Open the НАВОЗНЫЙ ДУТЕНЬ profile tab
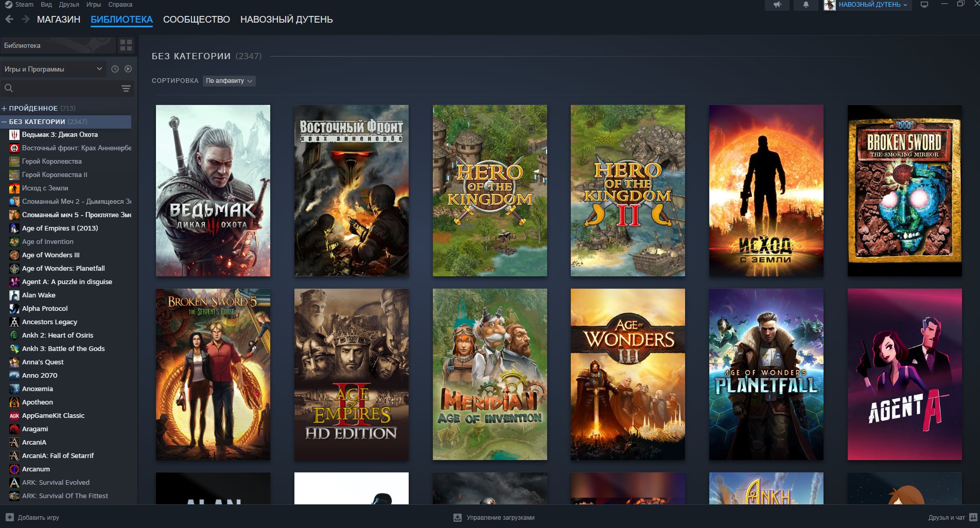The height and width of the screenshot is (528, 980). click(287, 20)
